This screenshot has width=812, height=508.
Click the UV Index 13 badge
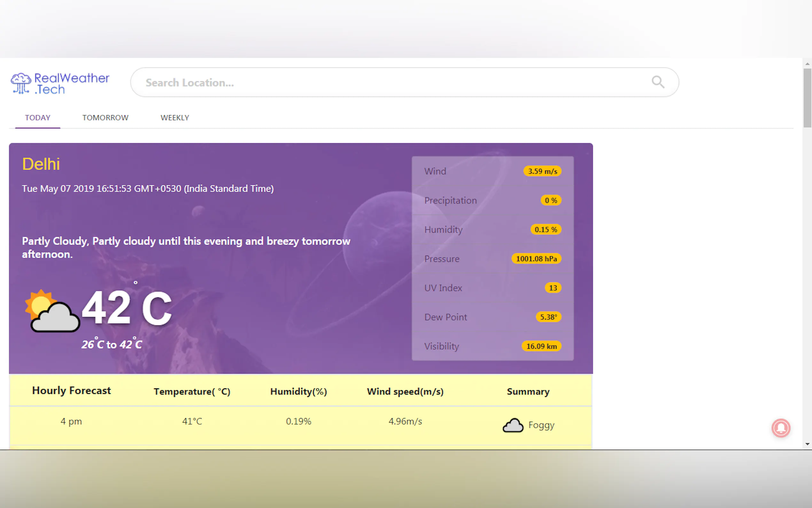pos(552,288)
